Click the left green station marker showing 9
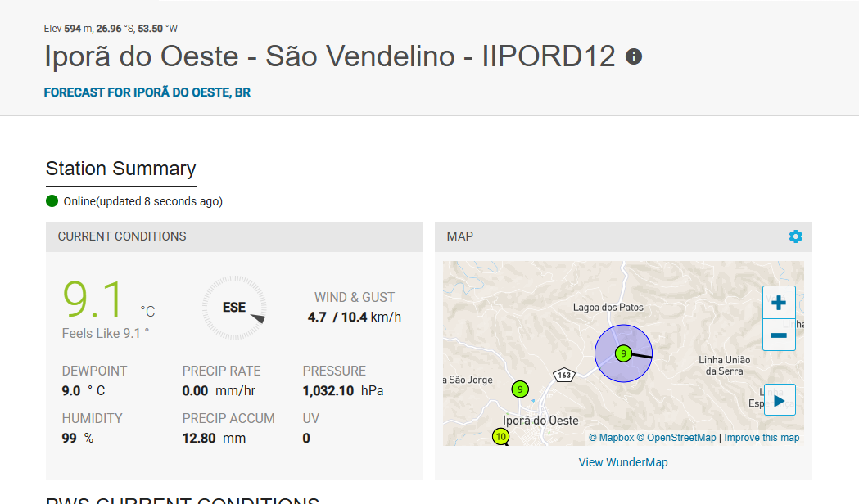This screenshot has height=504, width=859. pyautogui.click(x=520, y=389)
